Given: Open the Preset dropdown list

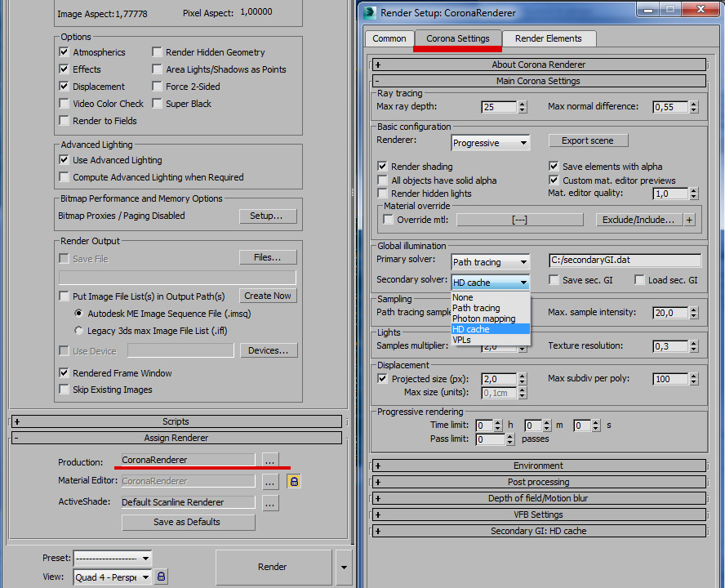Looking at the screenshot, I should (x=113, y=558).
